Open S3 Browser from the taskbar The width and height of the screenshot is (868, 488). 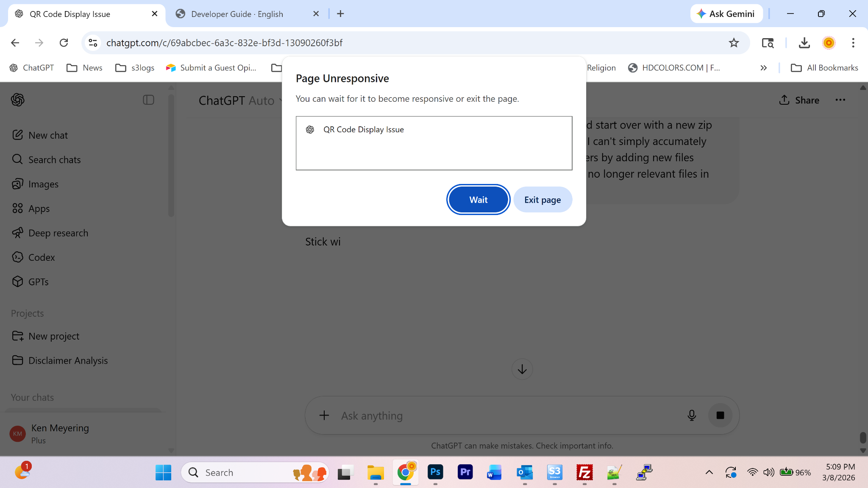(554, 472)
